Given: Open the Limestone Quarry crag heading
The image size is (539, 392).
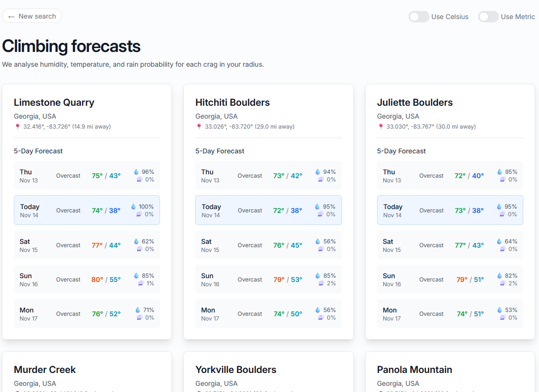Looking at the screenshot, I should coord(54,102).
